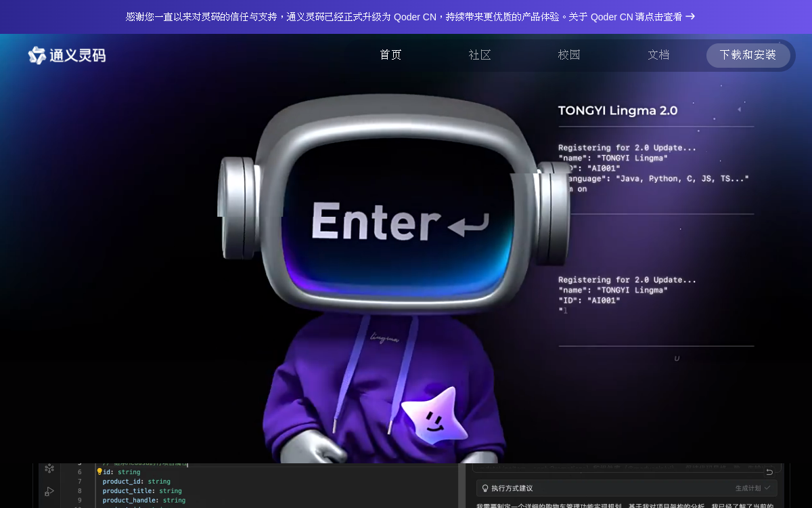Click the extensions icon in editor sidebar
This screenshot has height=508, width=812.
point(49,468)
